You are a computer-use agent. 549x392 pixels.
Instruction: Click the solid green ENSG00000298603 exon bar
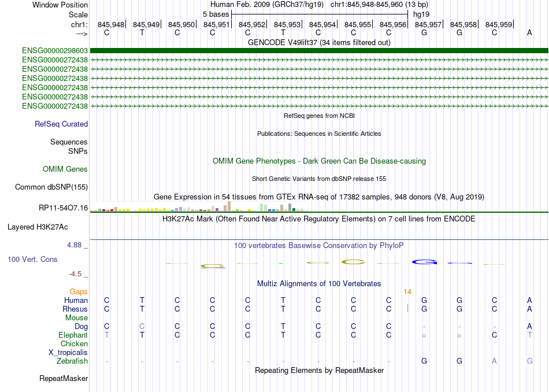(319, 51)
